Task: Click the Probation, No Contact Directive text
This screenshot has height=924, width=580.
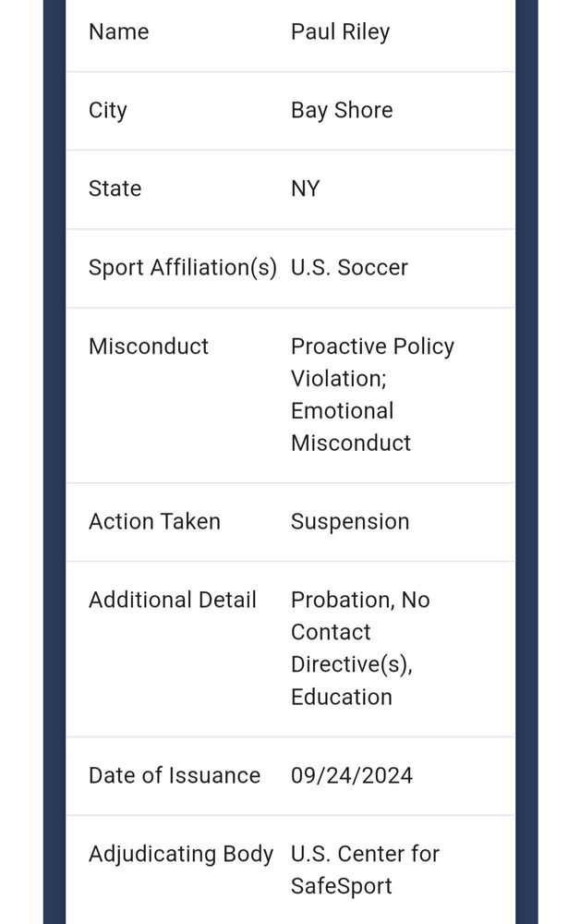Action: 360,632
